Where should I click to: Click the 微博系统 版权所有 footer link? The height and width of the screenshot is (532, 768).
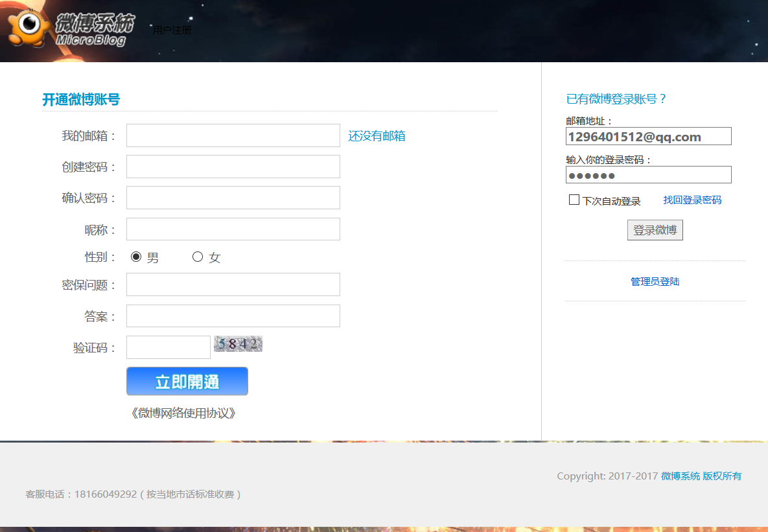pos(701,476)
